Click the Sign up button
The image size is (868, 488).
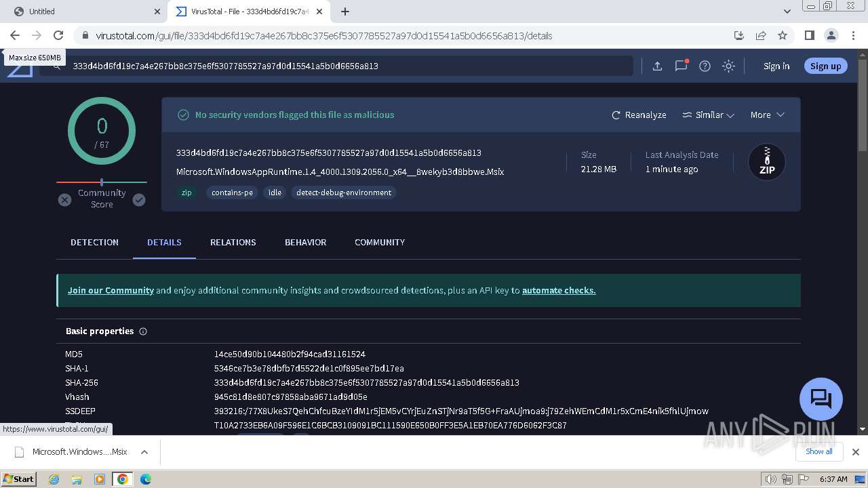825,66
